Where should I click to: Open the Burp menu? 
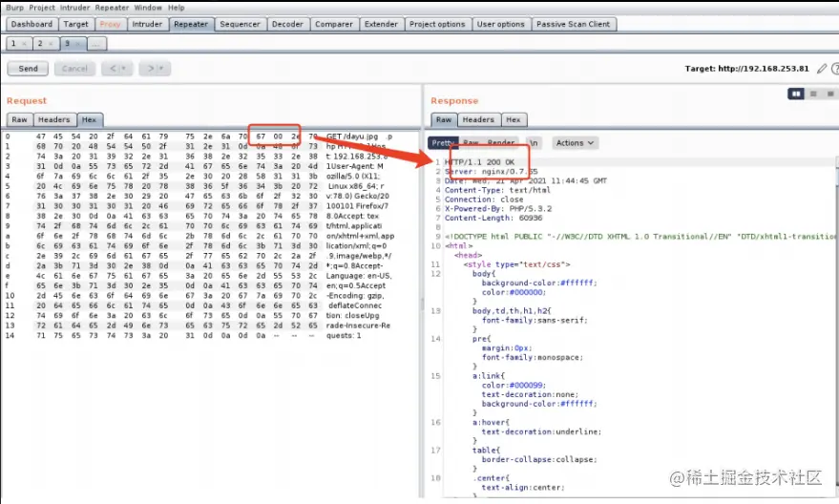point(14,8)
